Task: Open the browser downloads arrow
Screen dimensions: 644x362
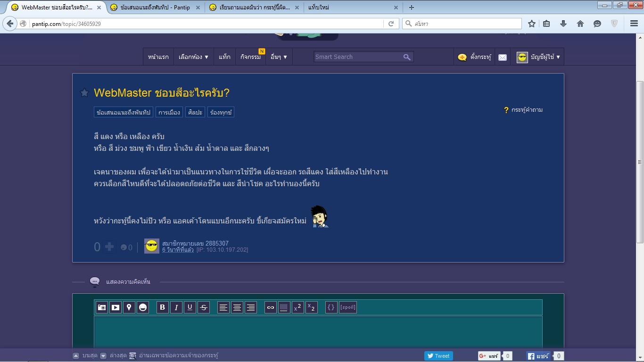Action: pos(563,24)
